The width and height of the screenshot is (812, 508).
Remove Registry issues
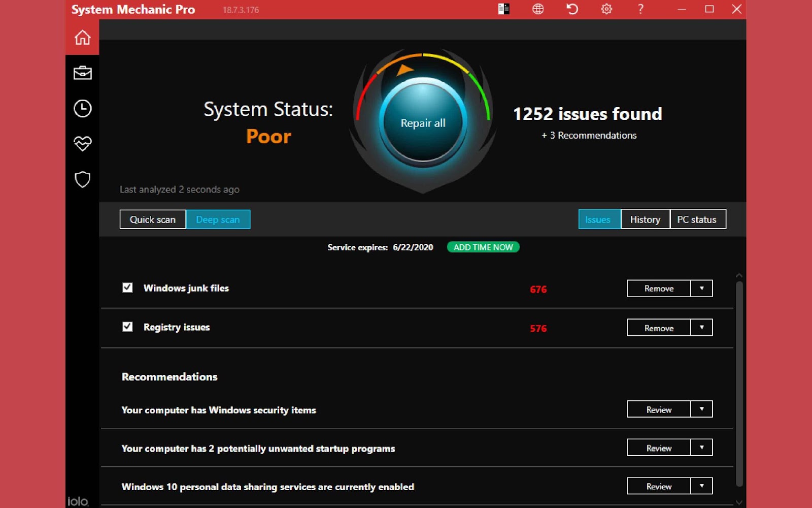659,328
